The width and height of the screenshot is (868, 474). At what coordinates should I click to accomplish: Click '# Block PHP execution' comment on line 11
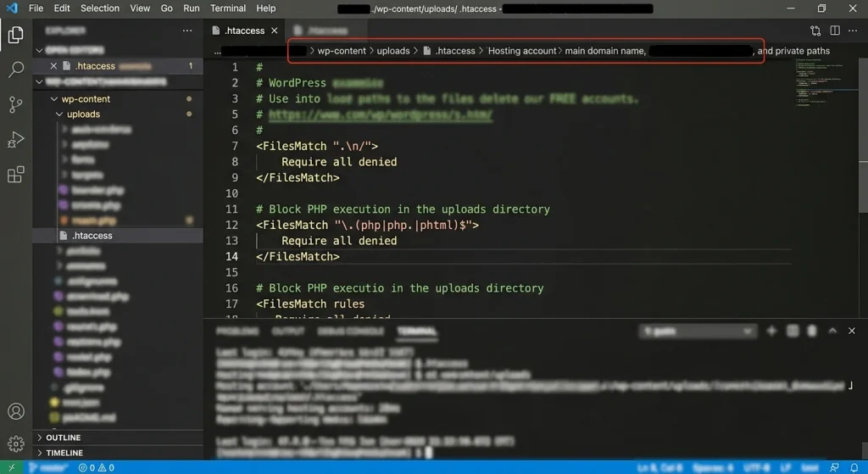coord(403,209)
